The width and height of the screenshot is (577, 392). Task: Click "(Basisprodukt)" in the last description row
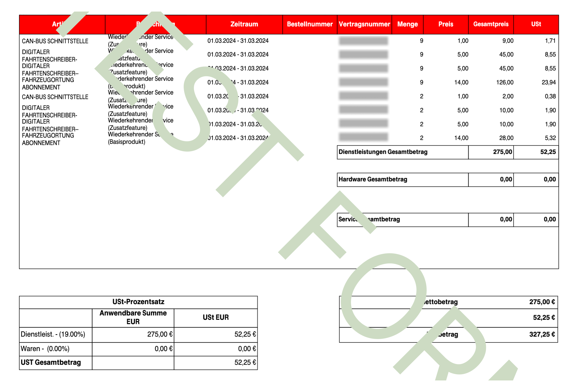click(127, 142)
